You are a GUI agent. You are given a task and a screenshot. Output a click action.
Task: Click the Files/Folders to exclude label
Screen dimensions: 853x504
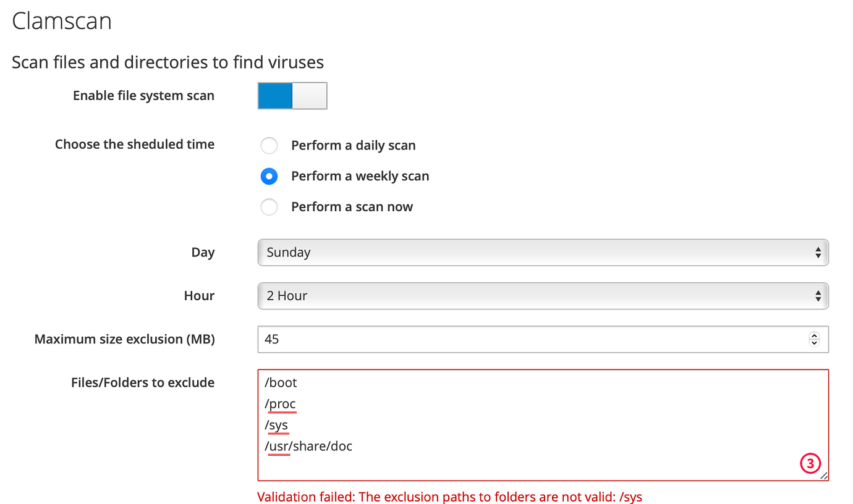click(x=142, y=382)
